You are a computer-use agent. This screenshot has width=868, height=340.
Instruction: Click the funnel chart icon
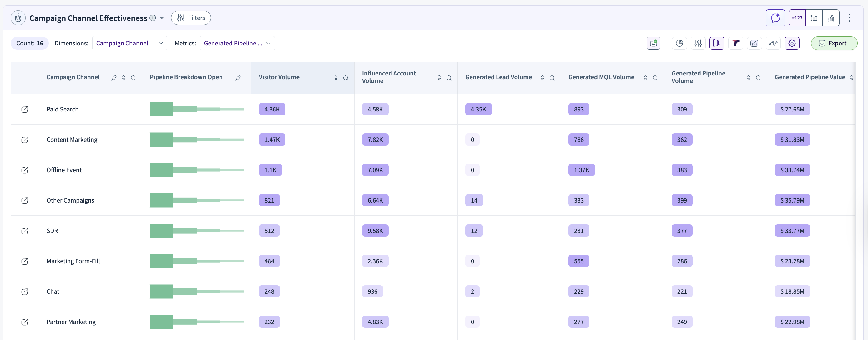pos(735,43)
